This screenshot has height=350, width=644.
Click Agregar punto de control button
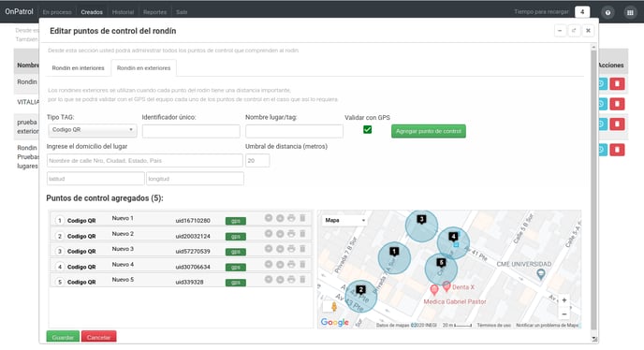(x=429, y=131)
